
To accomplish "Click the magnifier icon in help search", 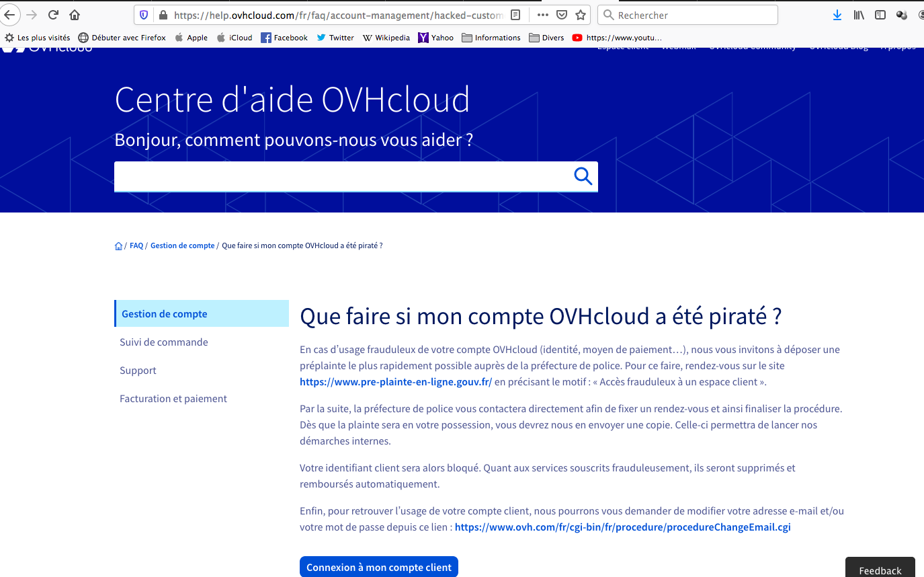I will (583, 176).
